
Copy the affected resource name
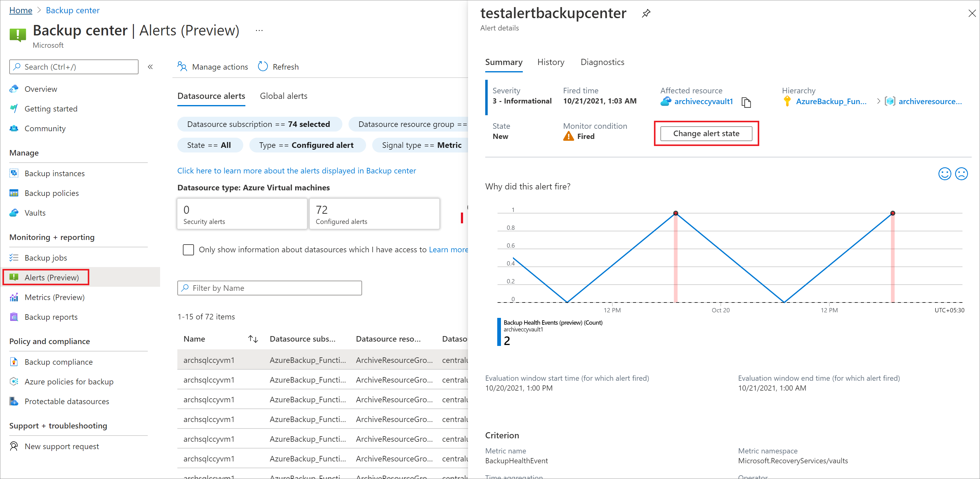click(x=746, y=102)
